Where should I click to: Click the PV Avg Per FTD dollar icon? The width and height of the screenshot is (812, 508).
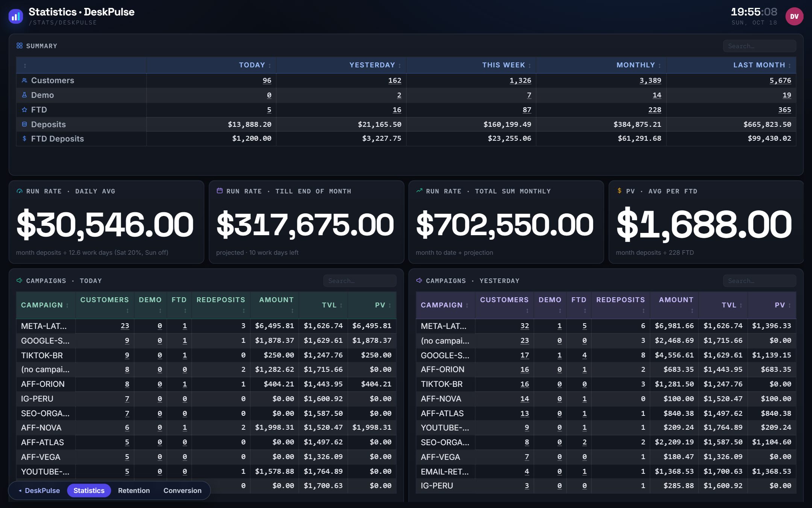click(619, 191)
